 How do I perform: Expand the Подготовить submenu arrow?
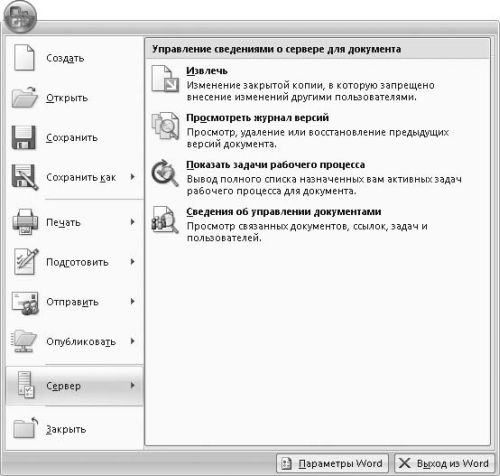pos(133,262)
